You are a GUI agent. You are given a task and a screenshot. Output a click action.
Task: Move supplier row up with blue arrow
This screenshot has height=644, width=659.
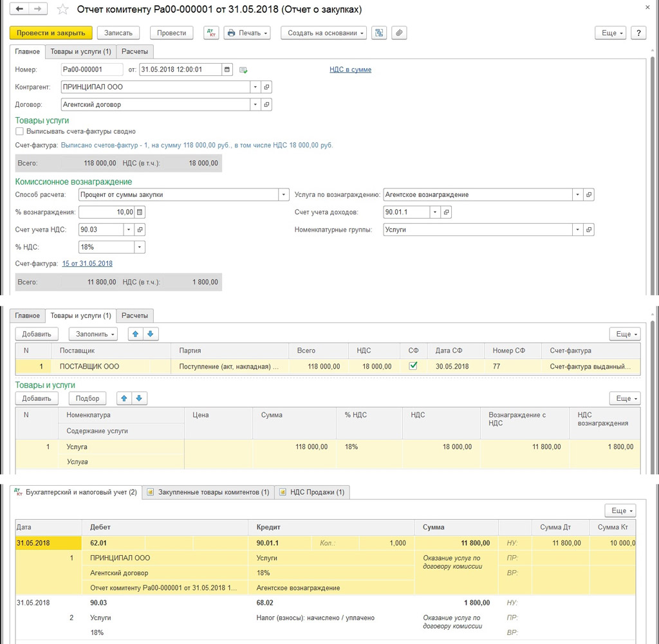tap(135, 334)
